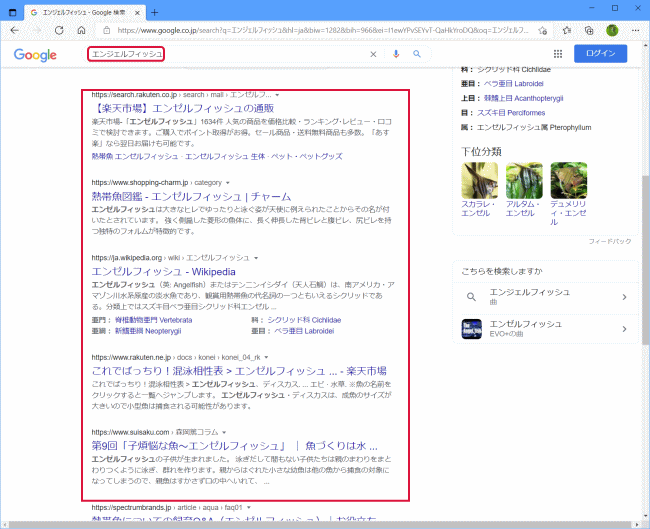Open 熱帯魚 エンゼルフィッシュ sublink
Image resolution: width=650 pixels, height=529 pixels.
(135, 156)
